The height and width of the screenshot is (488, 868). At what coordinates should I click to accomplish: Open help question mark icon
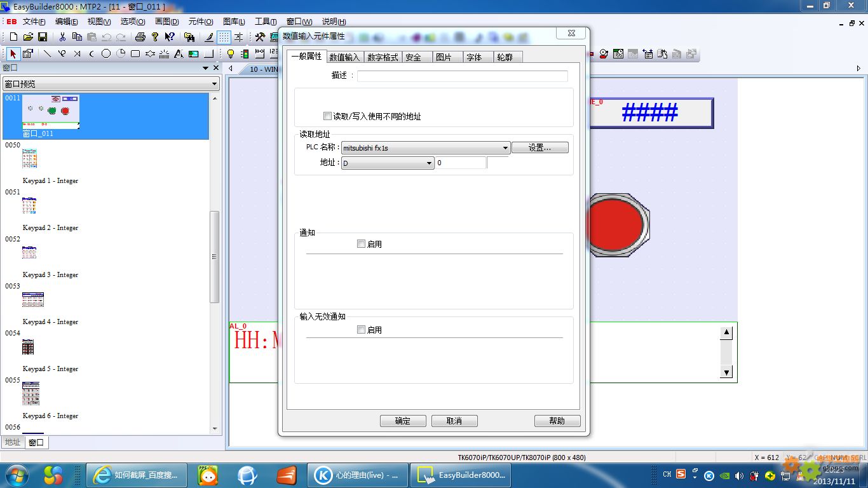pyautogui.click(x=155, y=37)
